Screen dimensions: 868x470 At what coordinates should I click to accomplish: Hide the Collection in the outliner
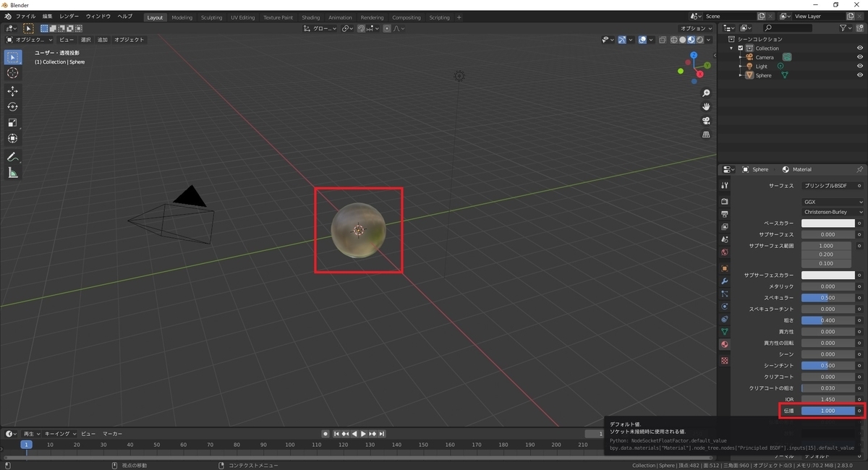click(860, 48)
